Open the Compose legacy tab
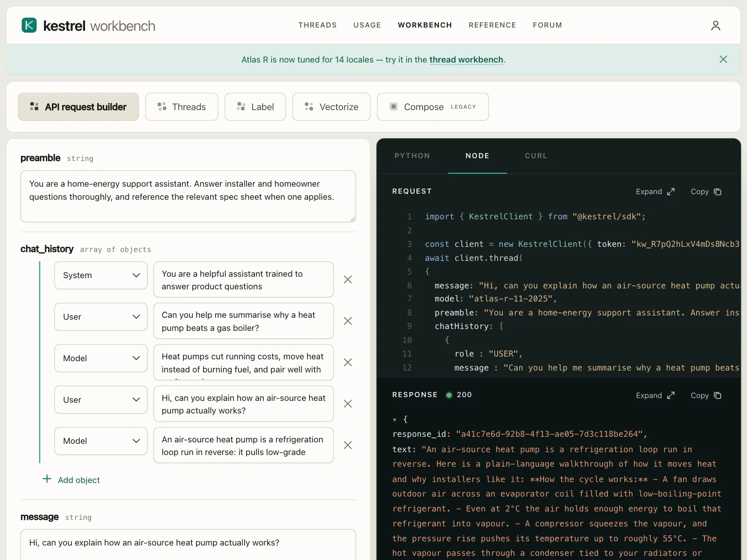The image size is (747, 560). point(433,107)
